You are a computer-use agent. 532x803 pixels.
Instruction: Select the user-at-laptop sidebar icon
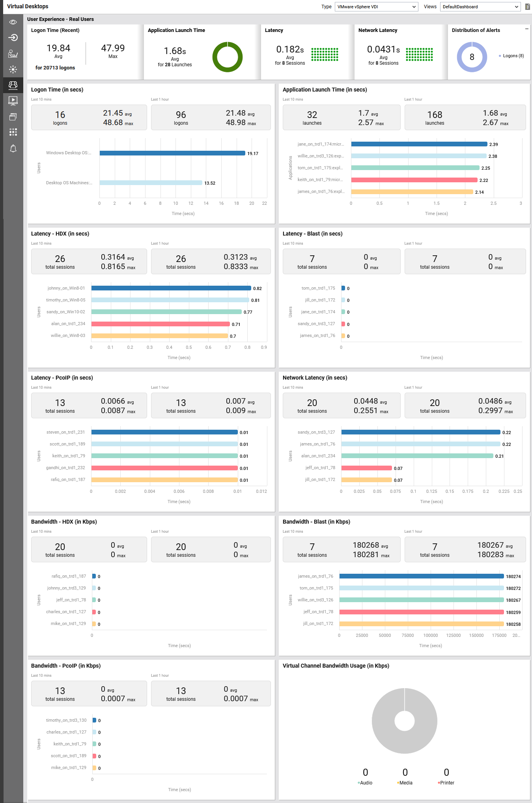tap(13, 54)
